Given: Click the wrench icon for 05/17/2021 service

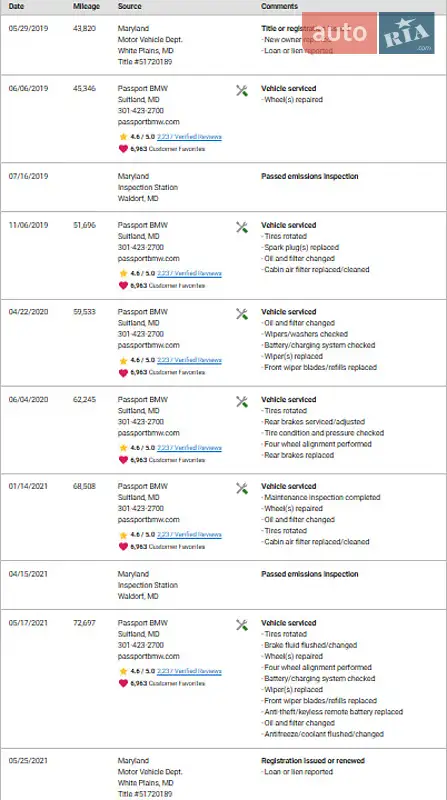Looking at the screenshot, I should 242,626.
